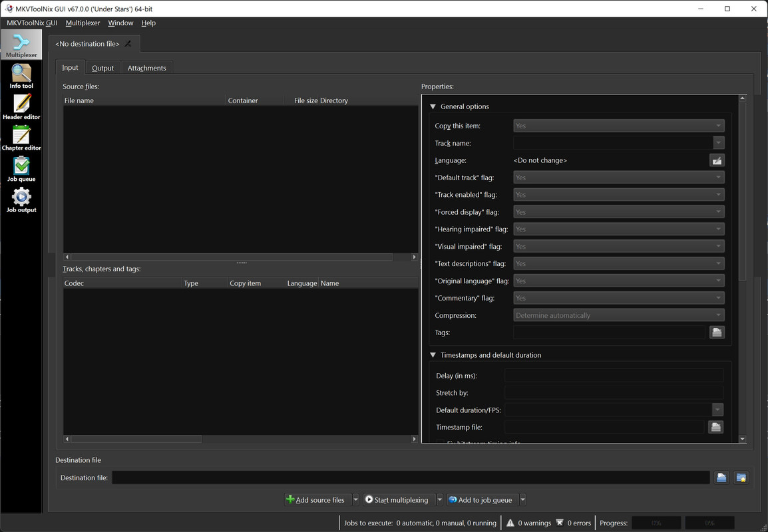The image size is (768, 532).
Task: Open the Default track flag dropdown
Action: tap(619, 178)
